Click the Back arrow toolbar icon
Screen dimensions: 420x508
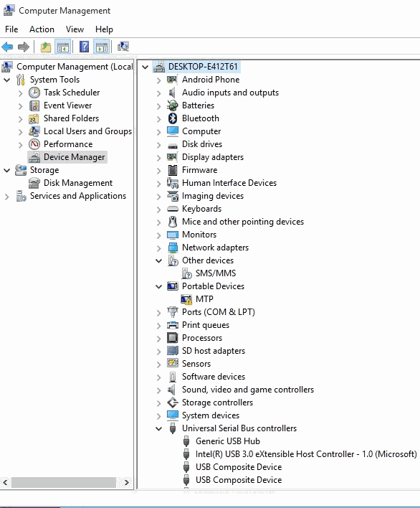click(x=7, y=47)
